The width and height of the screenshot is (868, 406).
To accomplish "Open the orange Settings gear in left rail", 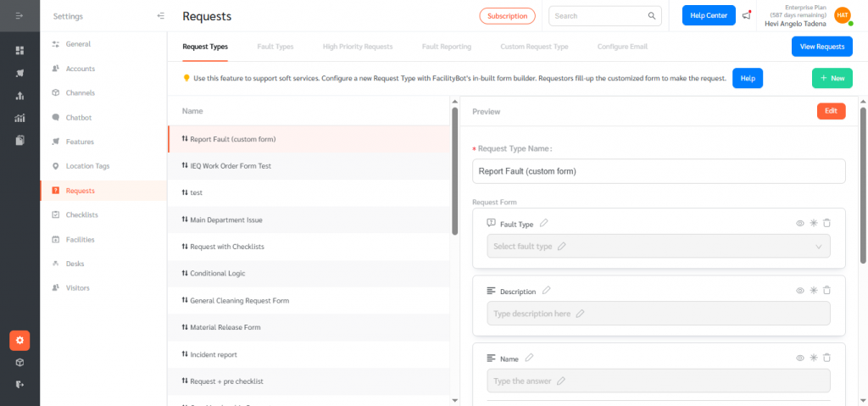I will pos(19,340).
